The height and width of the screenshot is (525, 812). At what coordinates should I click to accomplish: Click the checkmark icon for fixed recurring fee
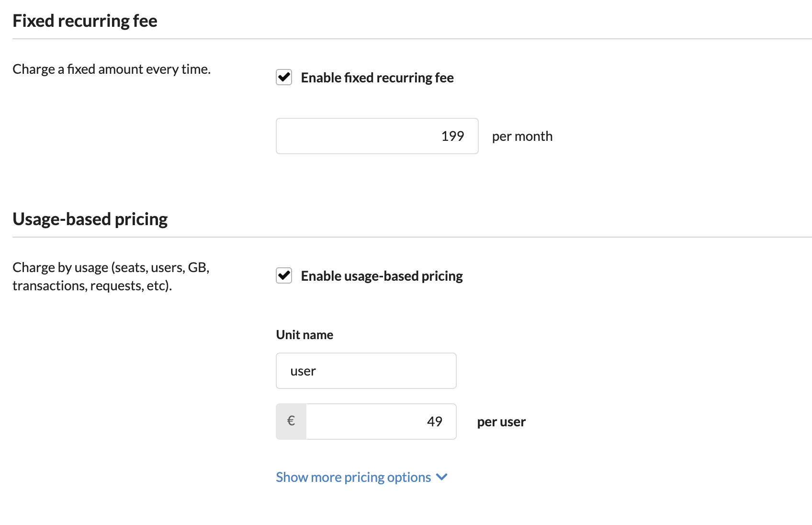click(284, 77)
